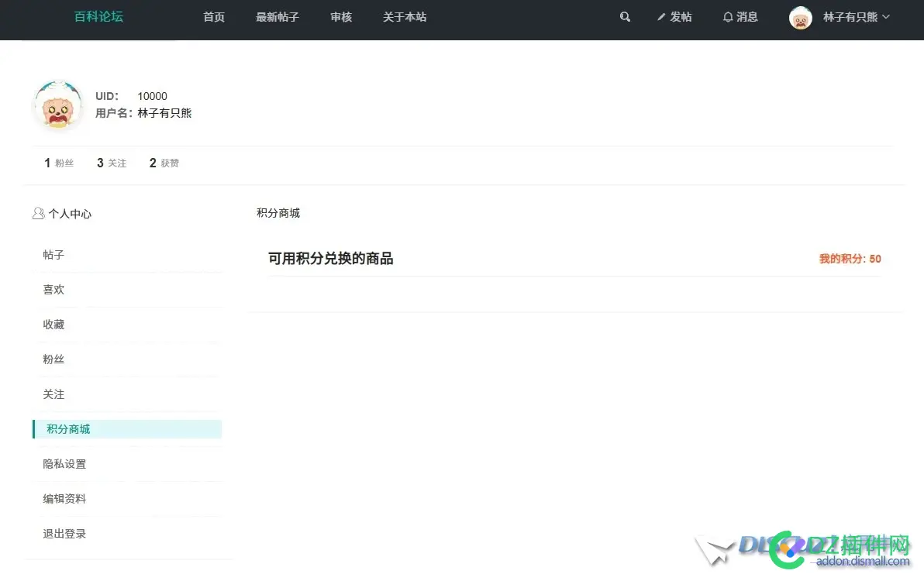924x581 pixels.
Task: Click the 个人中心 person icon
Action: click(x=38, y=213)
